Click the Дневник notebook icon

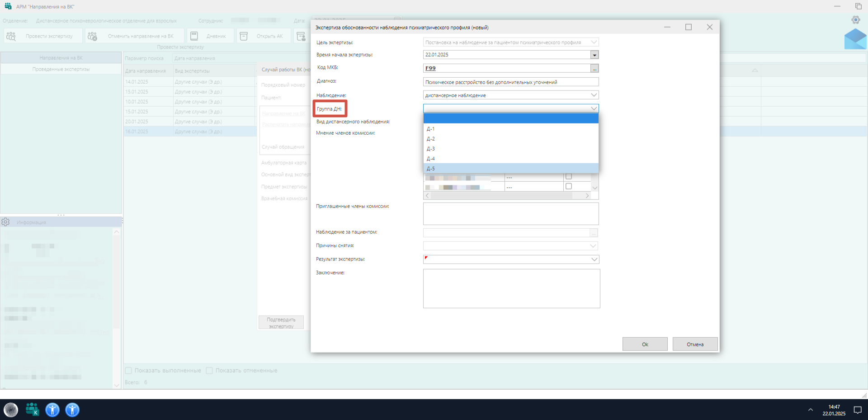[x=194, y=36]
